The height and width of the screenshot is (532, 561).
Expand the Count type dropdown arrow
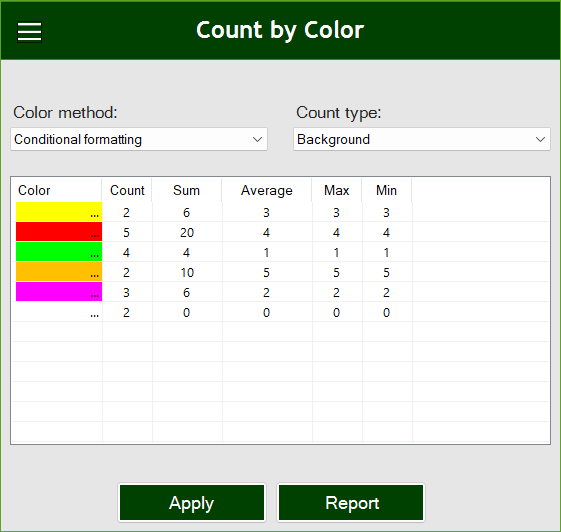[540, 139]
